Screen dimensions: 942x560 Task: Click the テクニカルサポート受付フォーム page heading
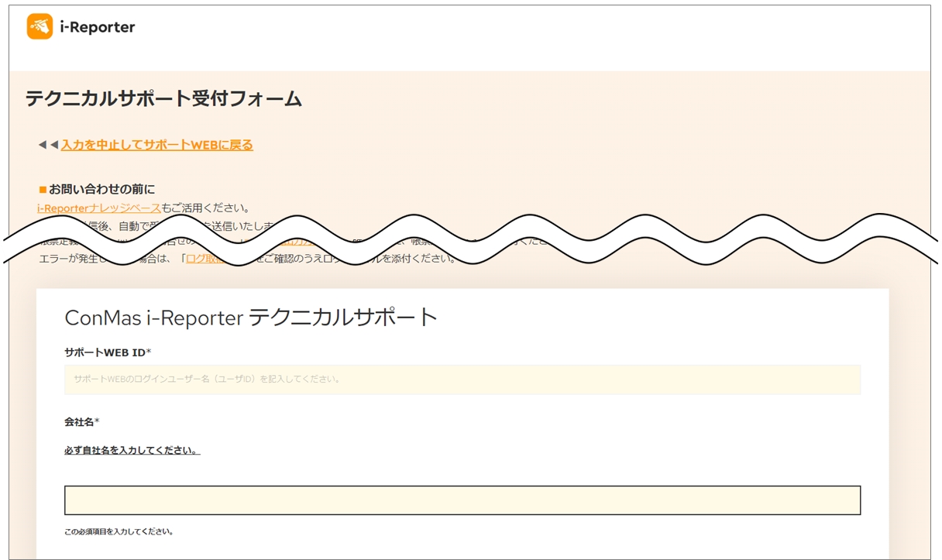click(x=163, y=98)
